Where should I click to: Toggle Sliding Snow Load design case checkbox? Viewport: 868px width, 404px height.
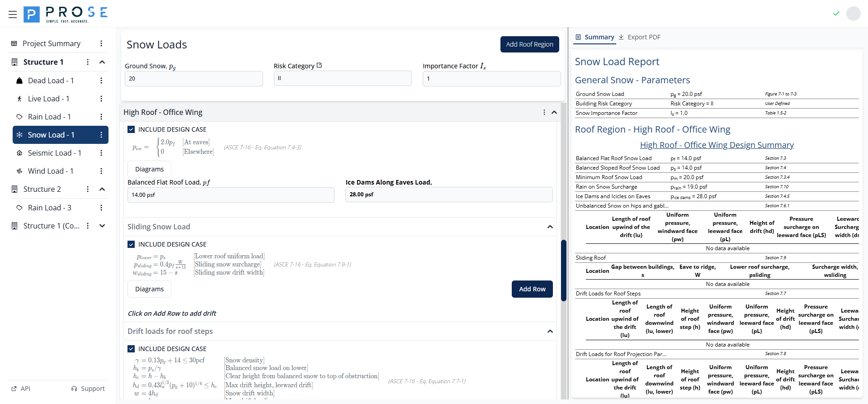click(131, 244)
